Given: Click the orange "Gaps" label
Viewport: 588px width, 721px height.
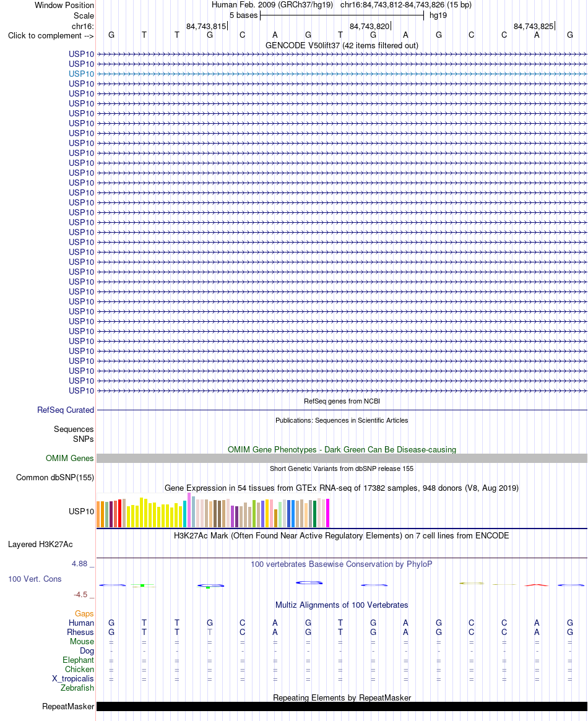Looking at the screenshot, I should pos(84,614).
